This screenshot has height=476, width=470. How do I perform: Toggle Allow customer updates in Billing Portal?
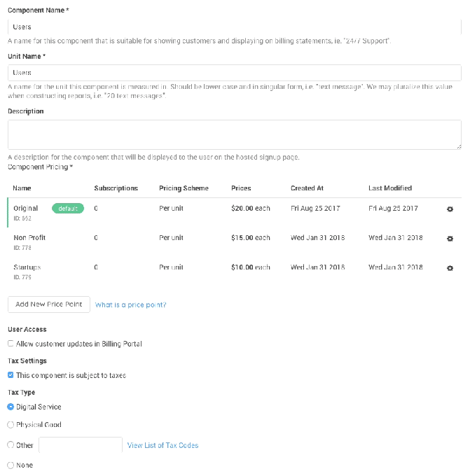[11, 344]
